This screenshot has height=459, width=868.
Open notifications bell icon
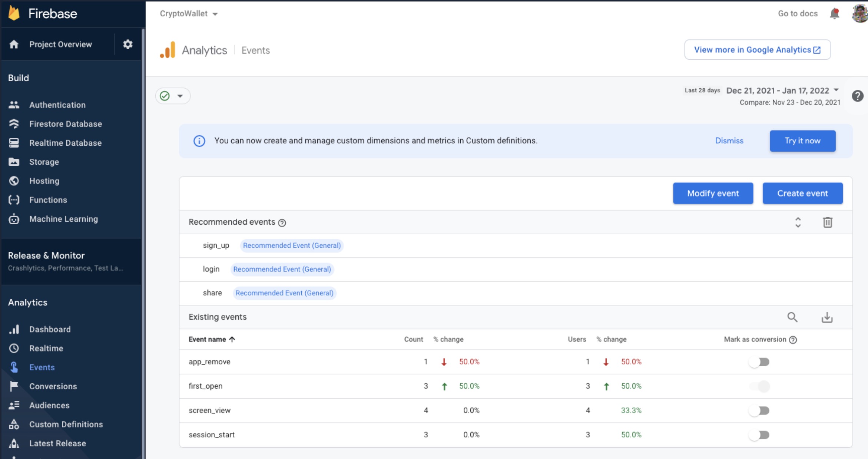pyautogui.click(x=834, y=14)
